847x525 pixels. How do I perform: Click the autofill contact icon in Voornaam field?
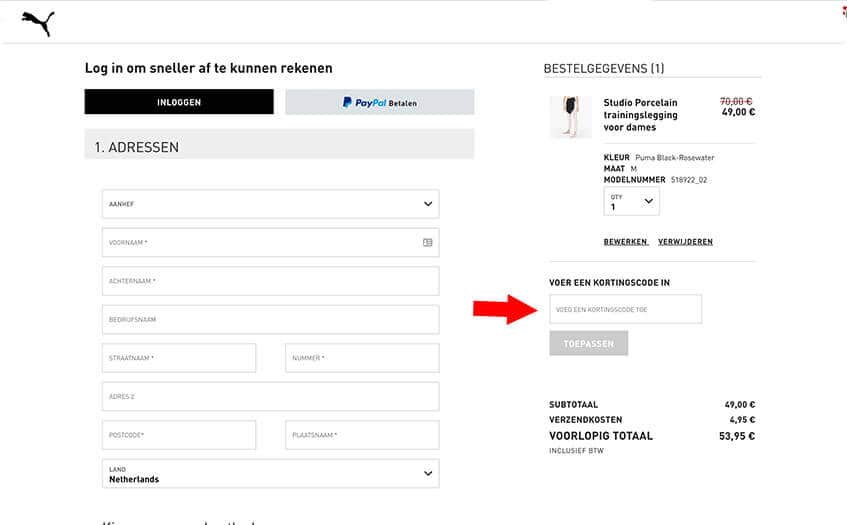point(427,243)
